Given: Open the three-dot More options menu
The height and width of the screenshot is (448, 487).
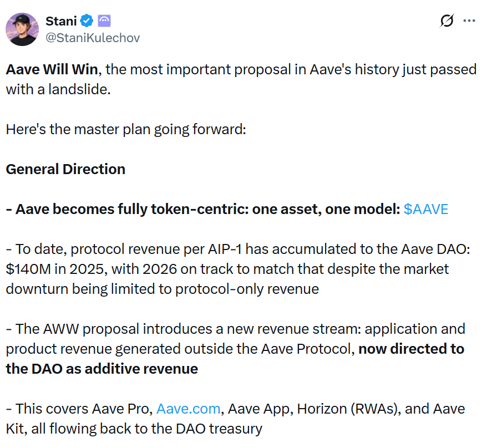Looking at the screenshot, I should point(469,21).
